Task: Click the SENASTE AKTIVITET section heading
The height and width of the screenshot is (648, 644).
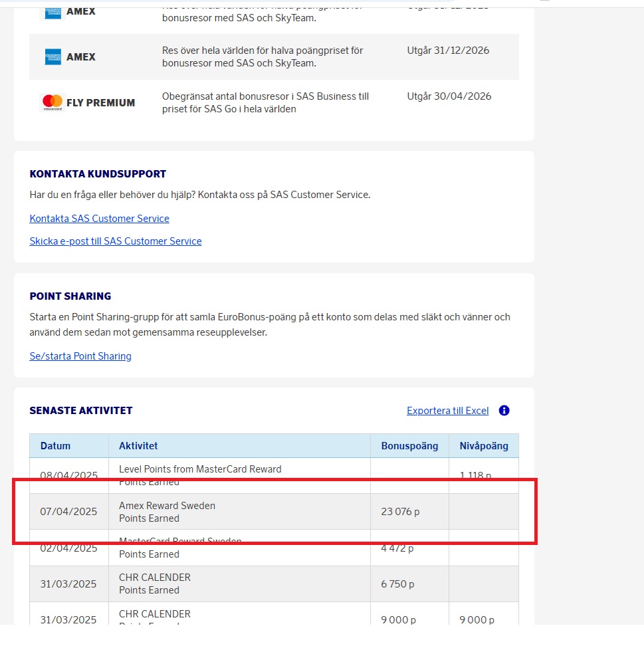Action: 81,411
